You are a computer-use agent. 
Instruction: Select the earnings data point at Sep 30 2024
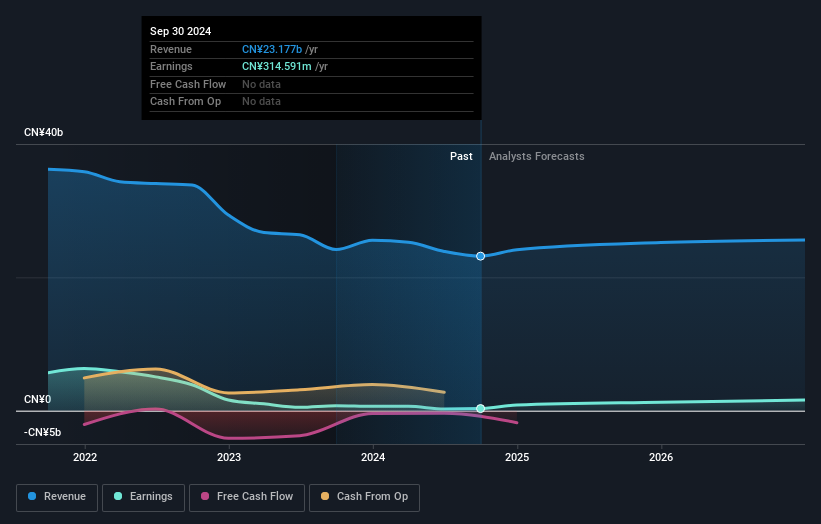(x=480, y=408)
